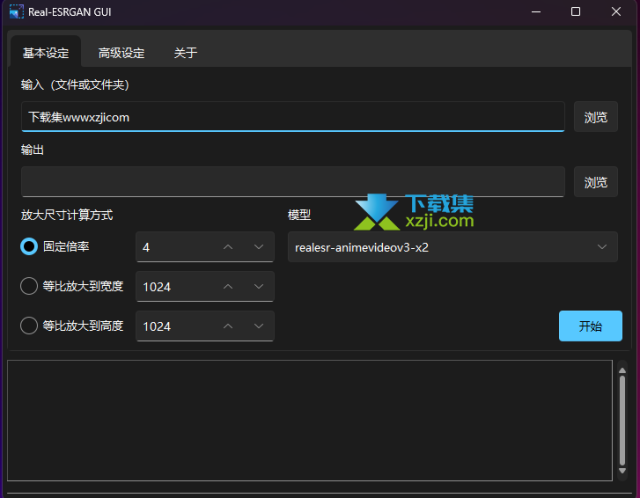640x498 pixels.
Task: Minimize the Real-ESRGAN GUI window
Action: (x=536, y=12)
